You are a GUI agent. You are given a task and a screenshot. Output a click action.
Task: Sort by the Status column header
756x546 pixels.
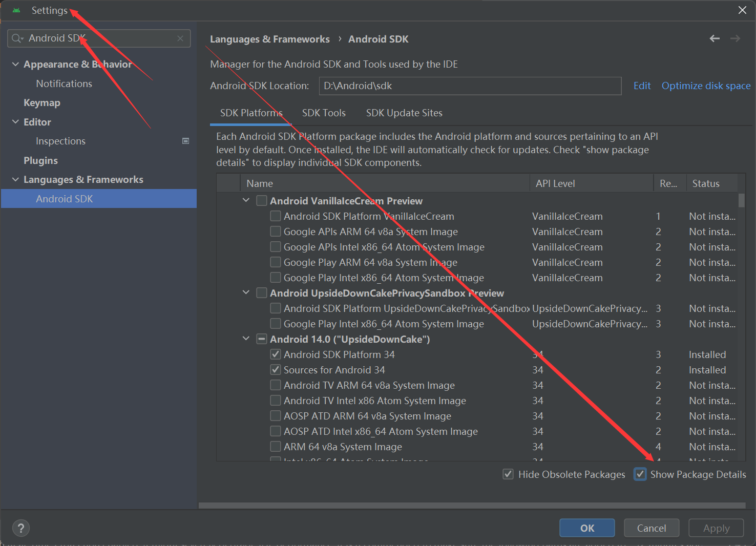click(712, 183)
